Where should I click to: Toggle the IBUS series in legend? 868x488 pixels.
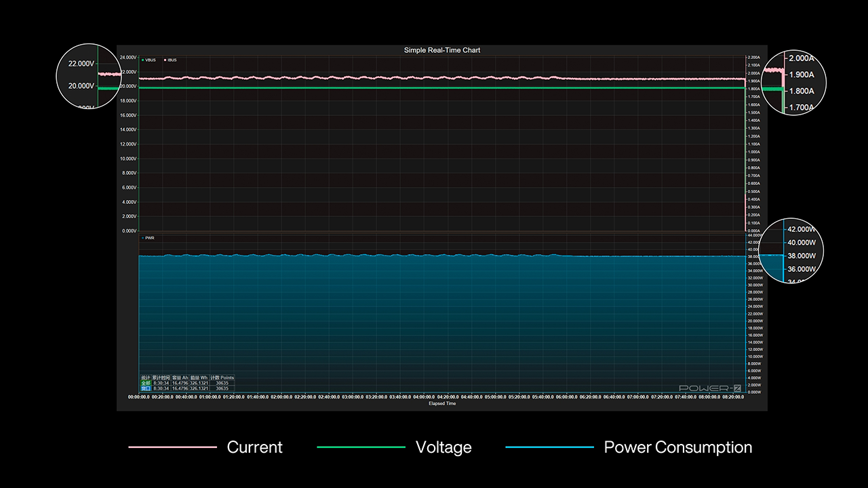[170, 60]
